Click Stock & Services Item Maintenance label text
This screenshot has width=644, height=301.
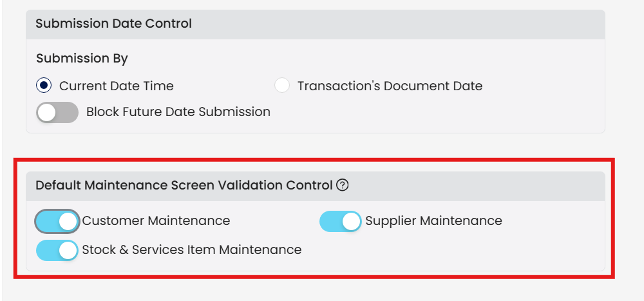coord(191,249)
